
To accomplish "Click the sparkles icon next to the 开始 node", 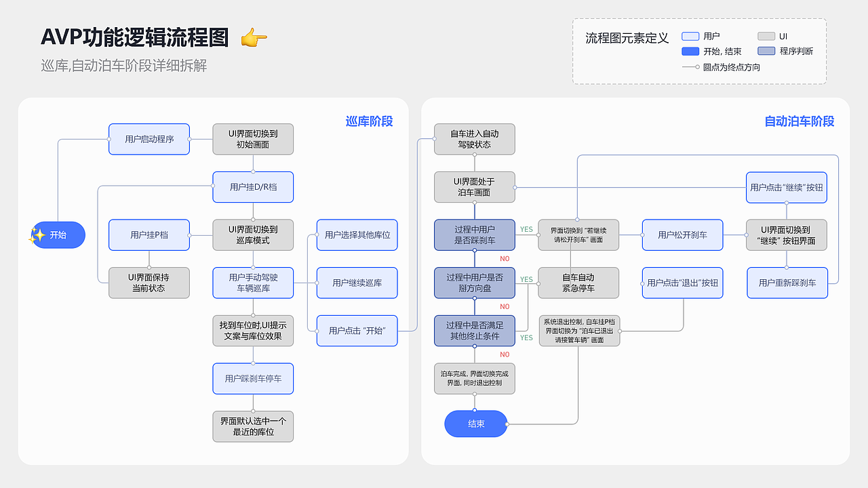I will (39, 235).
